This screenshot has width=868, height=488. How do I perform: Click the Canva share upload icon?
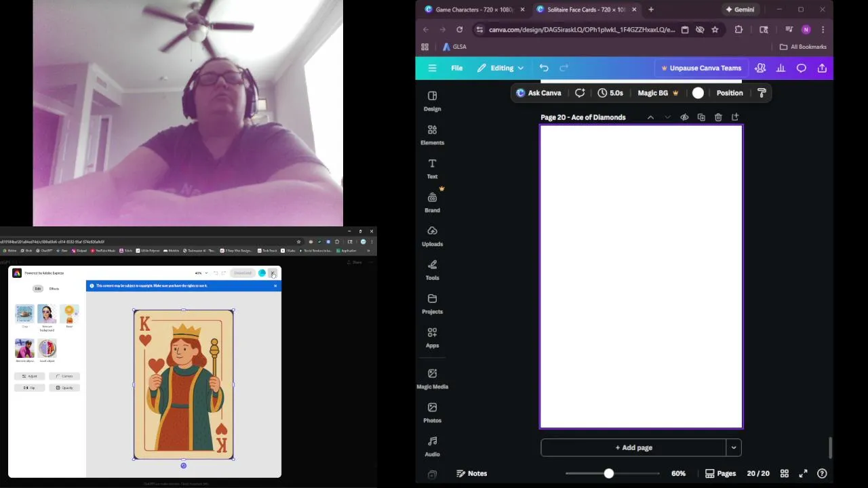822,68
